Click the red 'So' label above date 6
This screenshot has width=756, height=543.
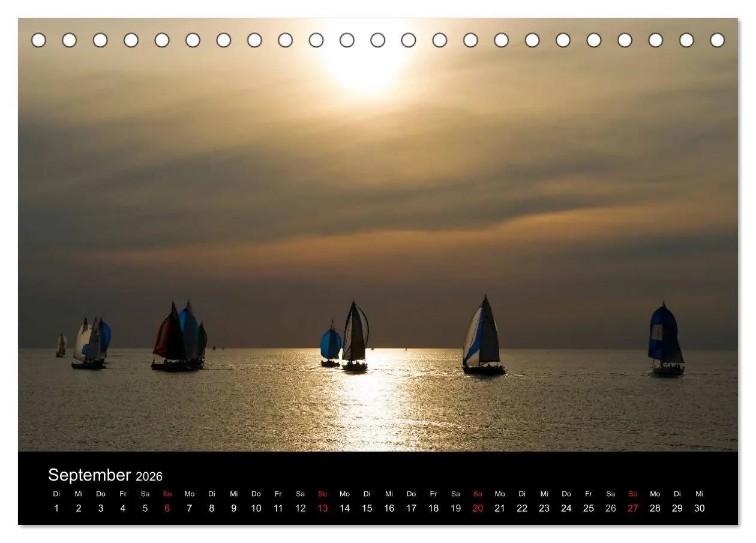click(x=167, y=494)
